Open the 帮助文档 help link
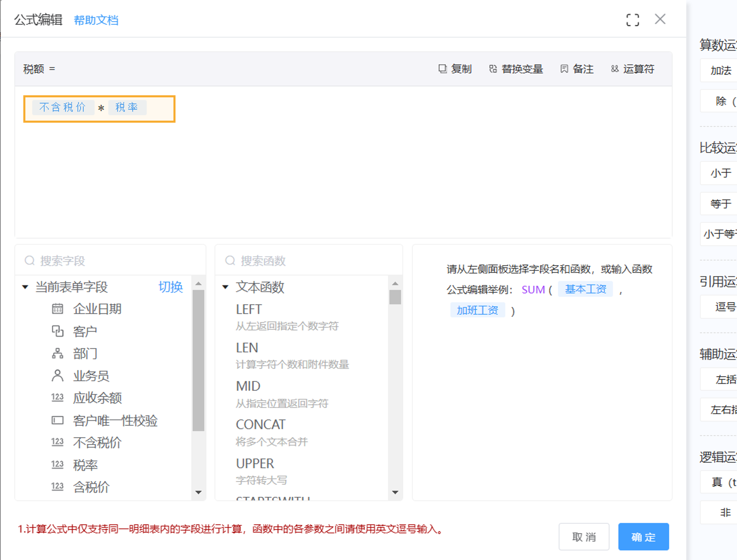Viewport: 737px width, 560px height. click(96, 20)
